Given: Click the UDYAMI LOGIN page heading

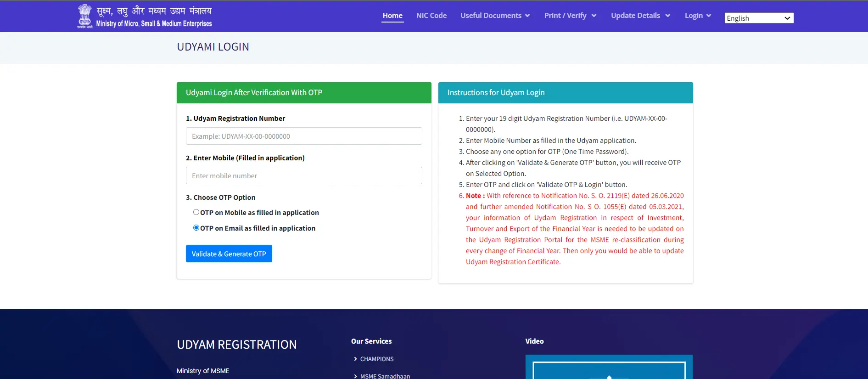Looking at the screenshot, I should click(x=213, y=47).
